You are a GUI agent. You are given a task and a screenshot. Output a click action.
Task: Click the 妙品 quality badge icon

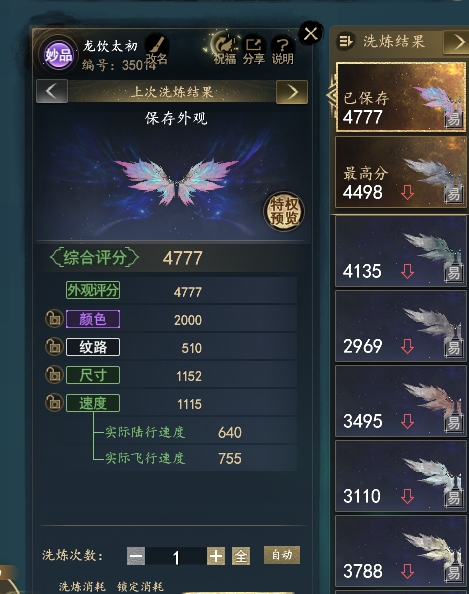pyautogui.click(x=59, y=55)
